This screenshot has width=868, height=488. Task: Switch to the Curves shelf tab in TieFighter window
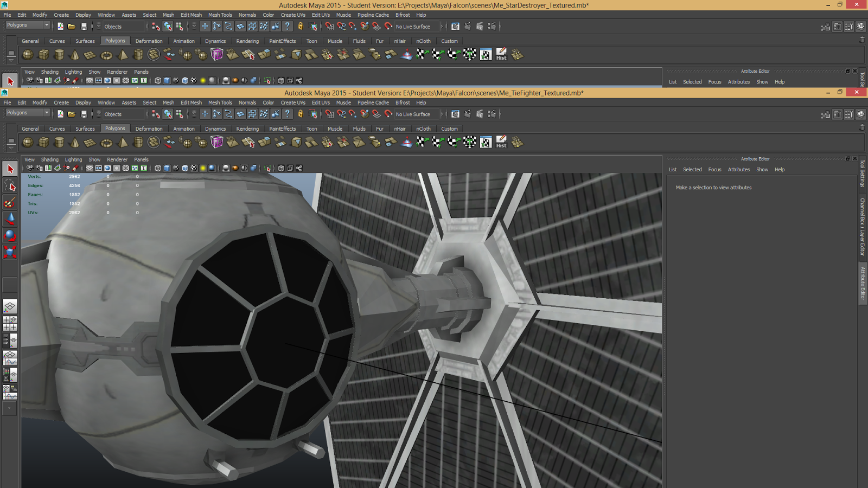click(57, 129)
